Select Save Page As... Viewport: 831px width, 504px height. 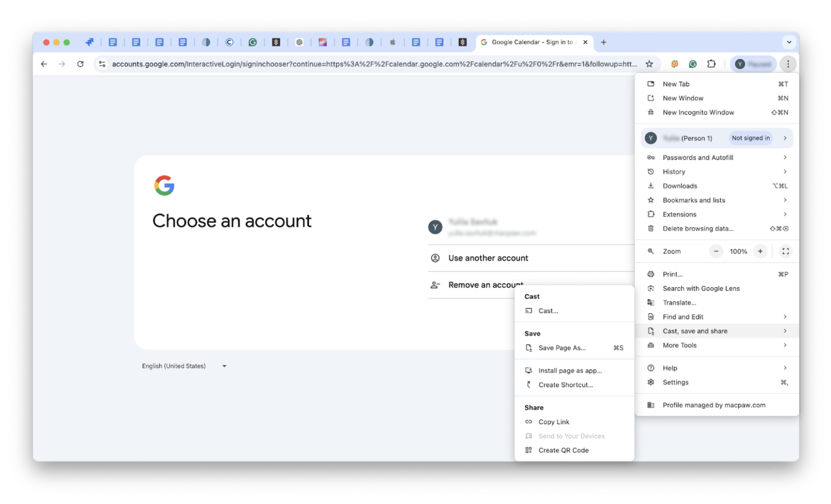click(574, 348)
